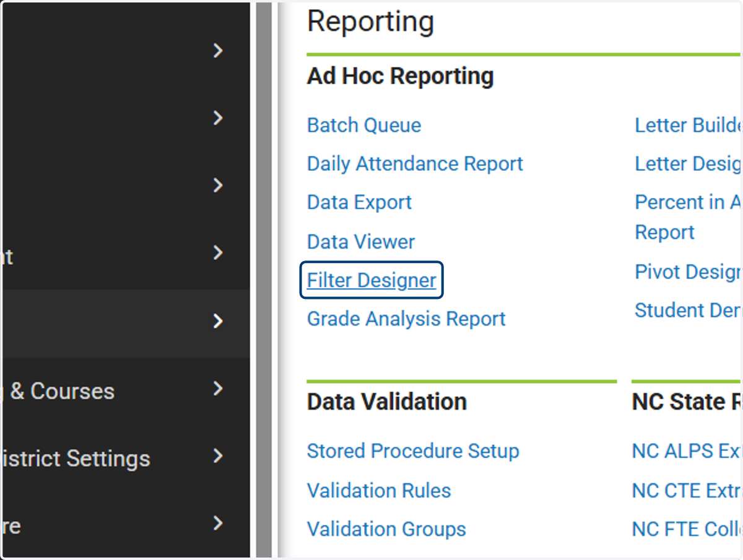The width and height of the screenshot is (743, 560).
Task: Open the Validation Rules link
Action: tap(379, 490)
